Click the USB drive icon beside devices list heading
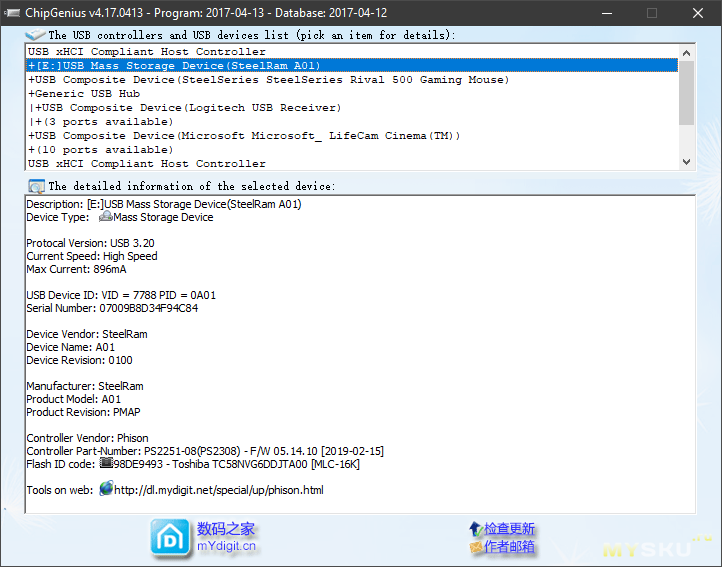Image resolution: width=722 pixels, height=567 pixels. click(35, 35)
